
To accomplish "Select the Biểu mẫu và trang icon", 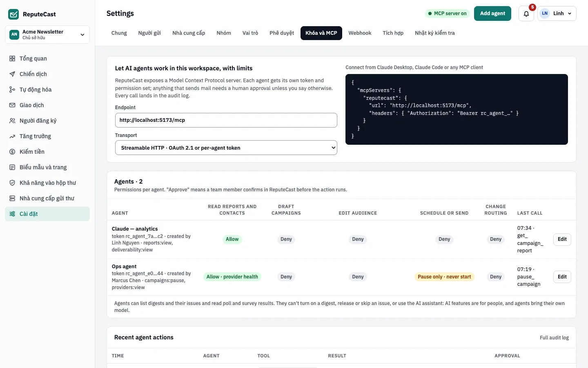I will click(x=12, y=167).
